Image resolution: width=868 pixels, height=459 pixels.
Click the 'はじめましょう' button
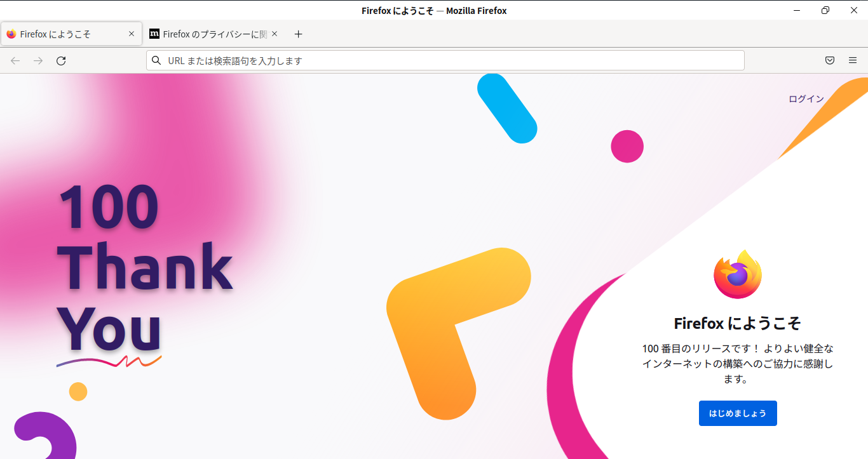(x=738, y=413)
